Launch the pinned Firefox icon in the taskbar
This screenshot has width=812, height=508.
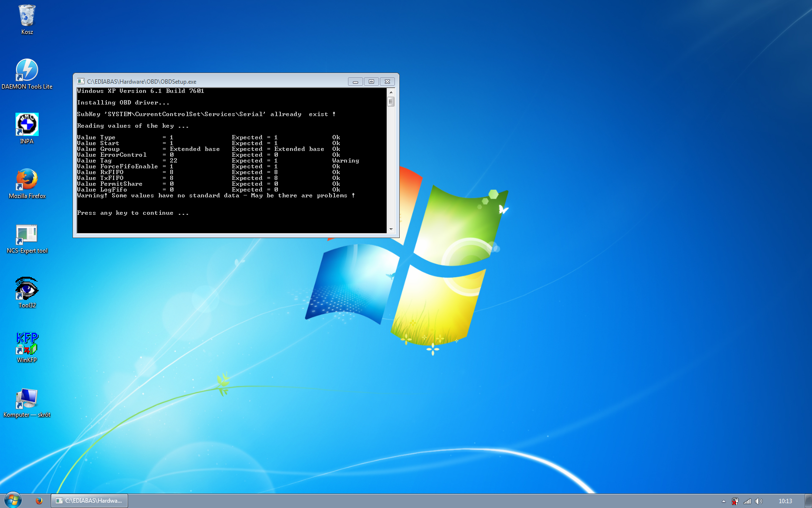(39, 501)
